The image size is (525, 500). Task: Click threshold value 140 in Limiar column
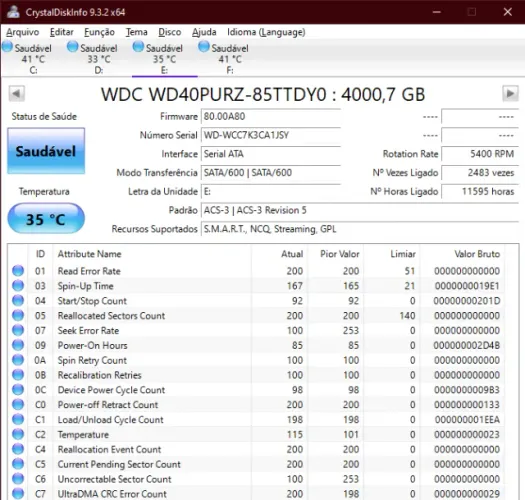[x=407, y=315]
